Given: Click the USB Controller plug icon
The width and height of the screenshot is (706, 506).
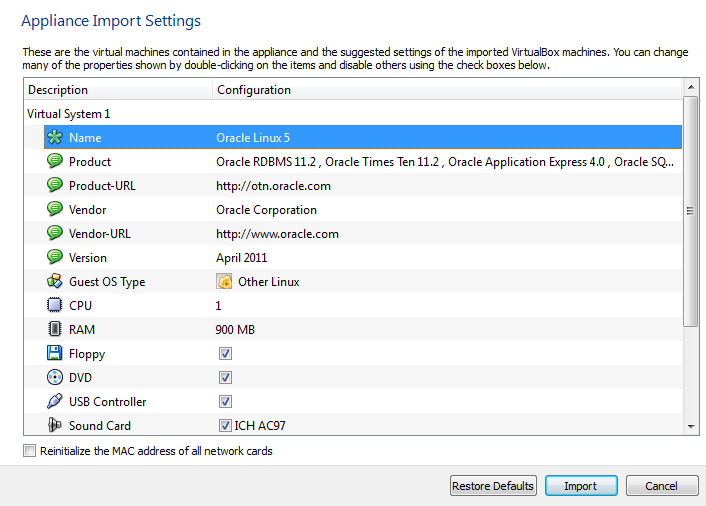Looking at the screenshot, I should click(55, 402).
